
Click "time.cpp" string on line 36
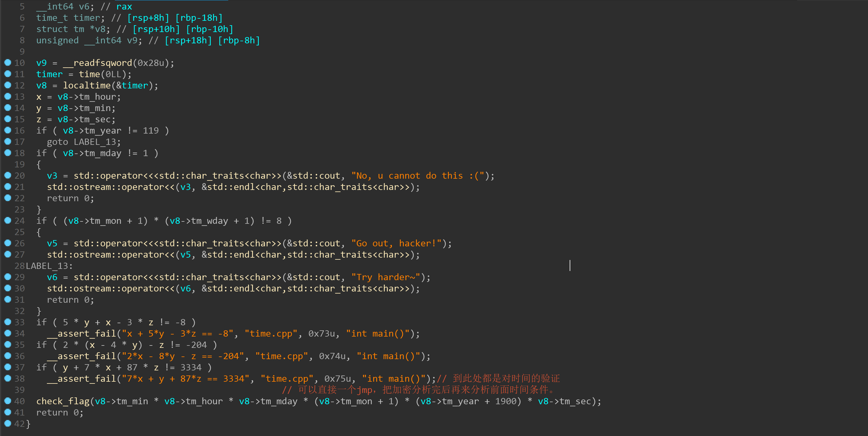pyautogui.click(x=281, y=356)
